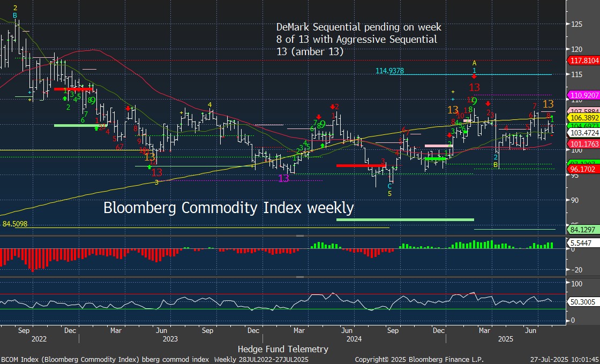Click the 2025 year label on time axis
The height and width of the screenshot is (364, 600).
505,339
